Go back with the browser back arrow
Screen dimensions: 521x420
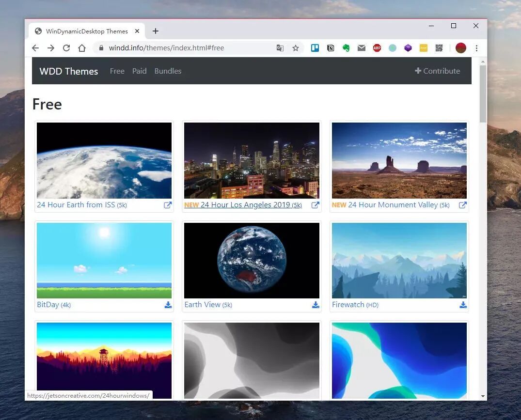pos(35,48)
